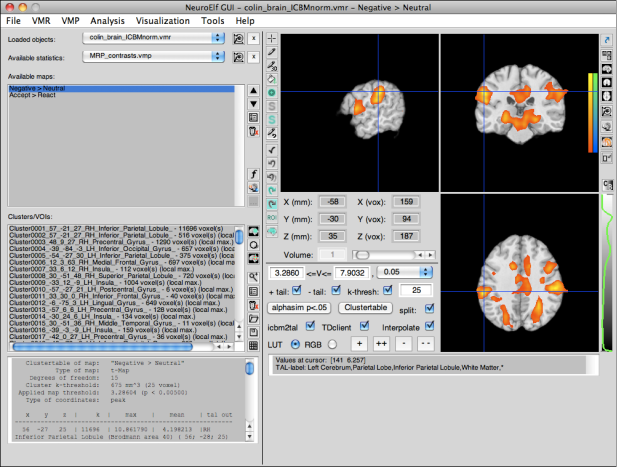Open the VMR menu
This screenshot has height=467, width=640.
click(41, 21)
